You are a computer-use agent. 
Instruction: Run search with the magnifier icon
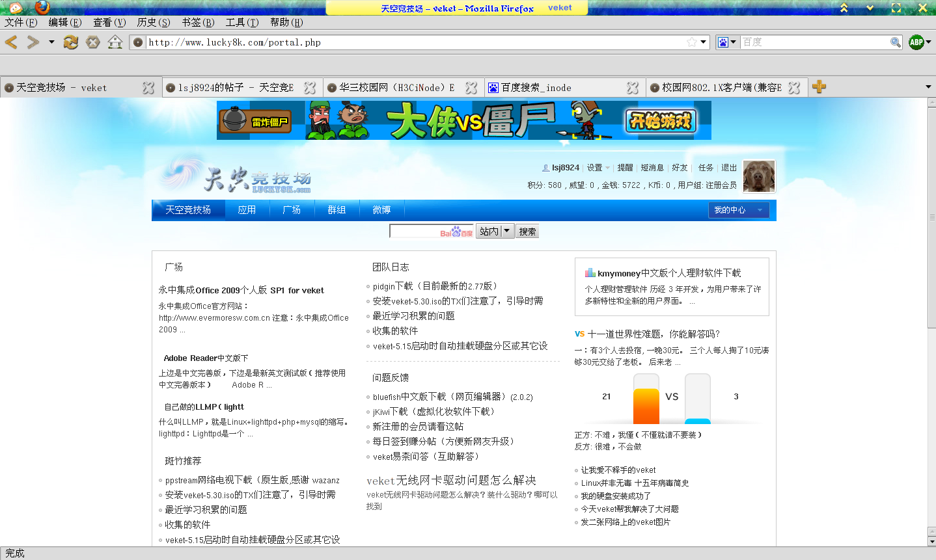tap(896, 42)
